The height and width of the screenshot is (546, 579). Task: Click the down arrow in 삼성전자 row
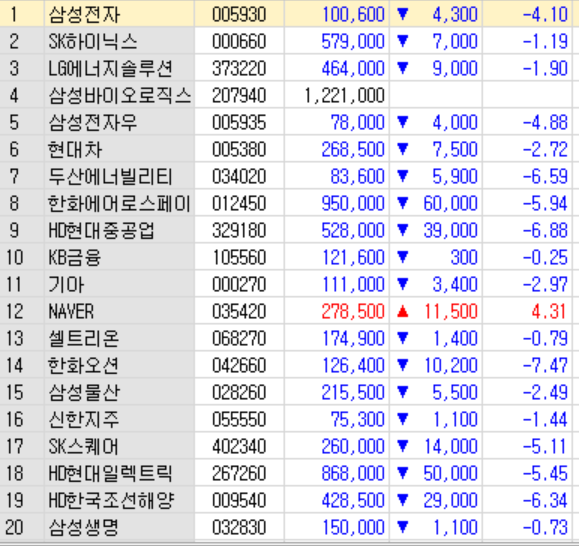(x=402, y=14)
